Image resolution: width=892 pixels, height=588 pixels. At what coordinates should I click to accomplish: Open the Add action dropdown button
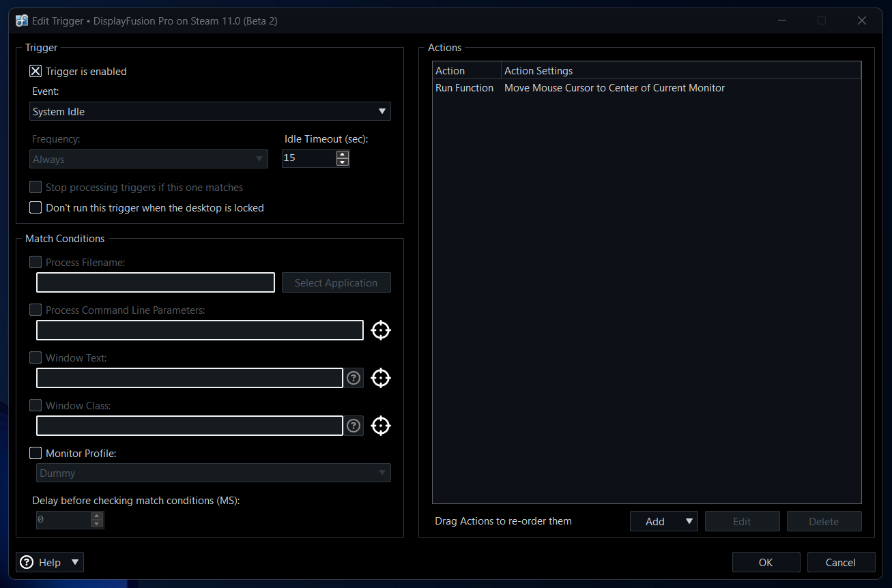(663, 521)
